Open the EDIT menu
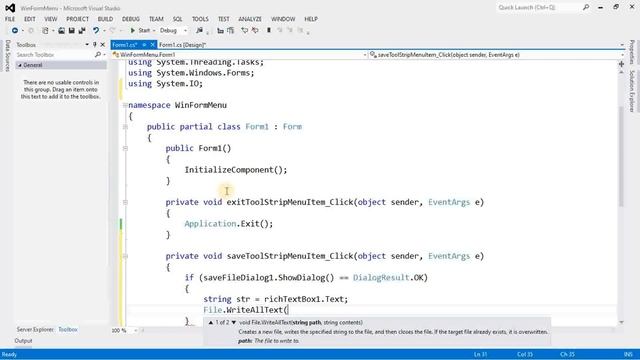The width and height of the screenshot is (640, 360). 30,19
